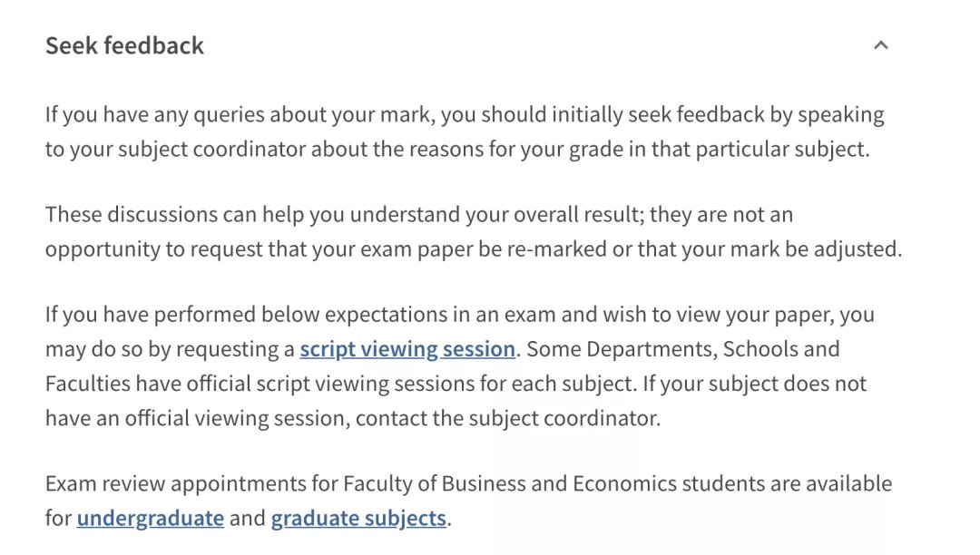Click the word 'and' between the two subject links

click(248, 518)
